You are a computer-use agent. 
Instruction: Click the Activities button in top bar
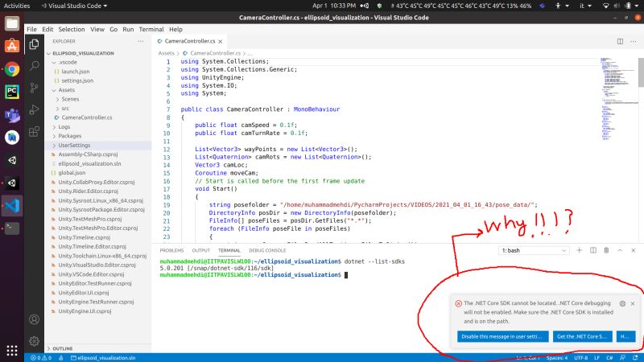coord(17,6)
